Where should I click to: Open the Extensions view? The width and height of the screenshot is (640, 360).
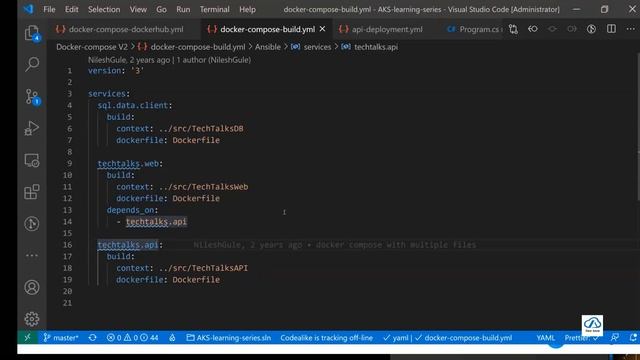[x=32, y=192]
